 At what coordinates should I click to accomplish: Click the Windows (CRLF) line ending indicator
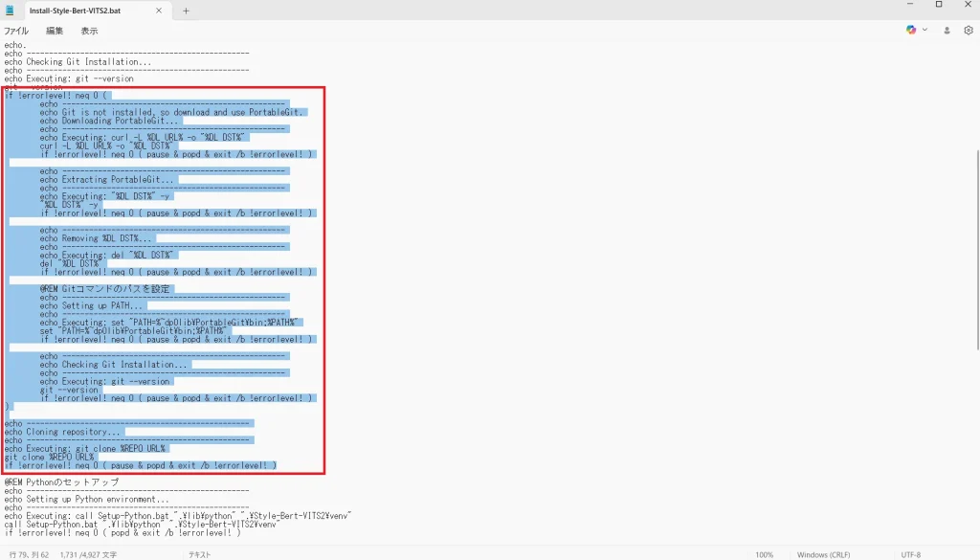pos(824,554)
